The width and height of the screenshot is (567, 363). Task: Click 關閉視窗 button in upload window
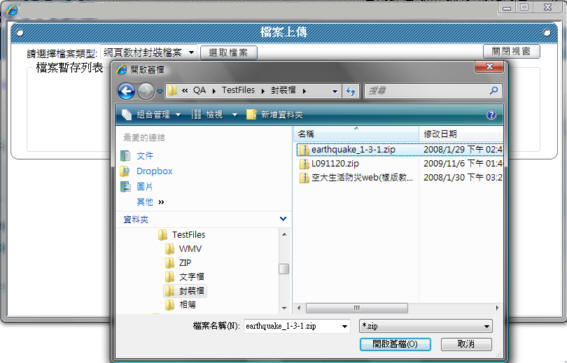pos(511,51)
